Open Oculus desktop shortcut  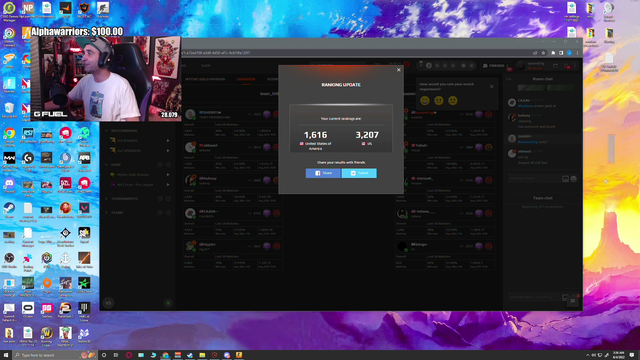28,309
